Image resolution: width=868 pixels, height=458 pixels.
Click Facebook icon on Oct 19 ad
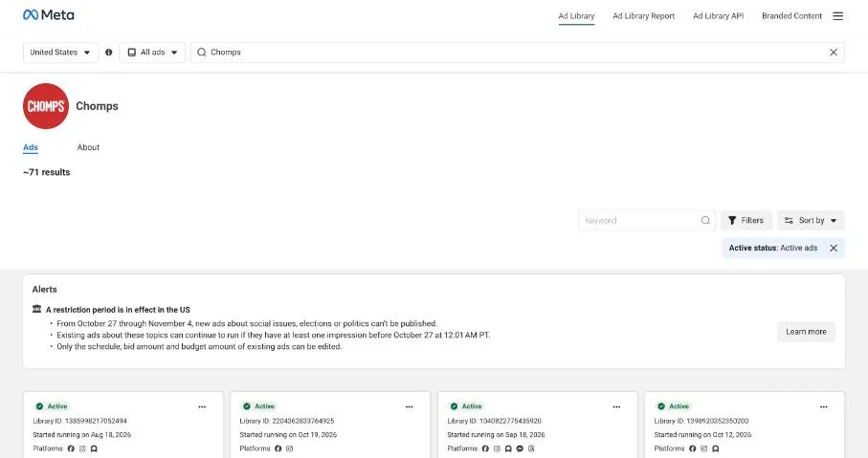(278, 448)
